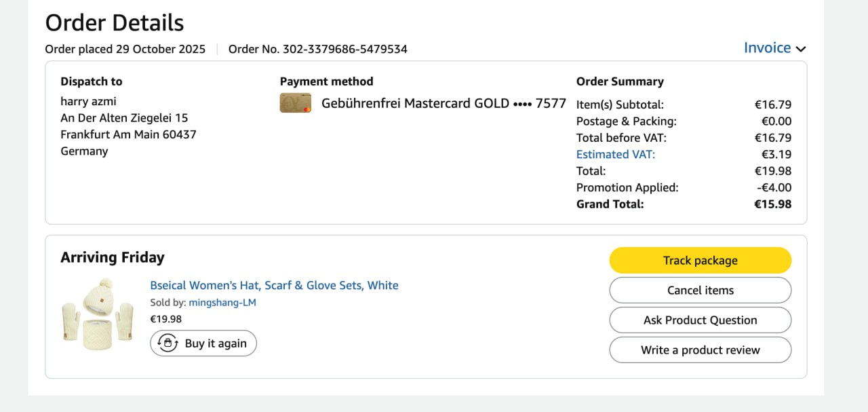Image resolution: width=868 pixels, height=412 pixels.
Task: Click the Order Details page heading
Action: coord(115,23)
